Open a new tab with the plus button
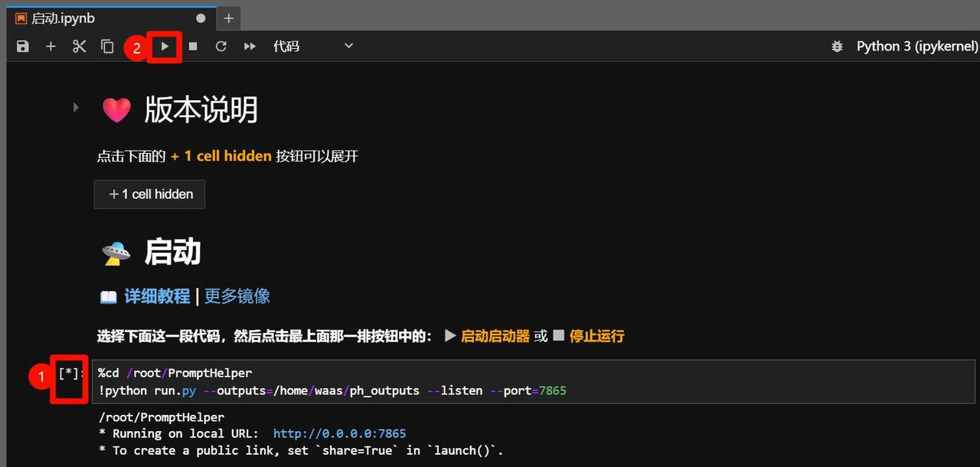The width and height of the screenshot is (980, 467). [x=228, y=18]
